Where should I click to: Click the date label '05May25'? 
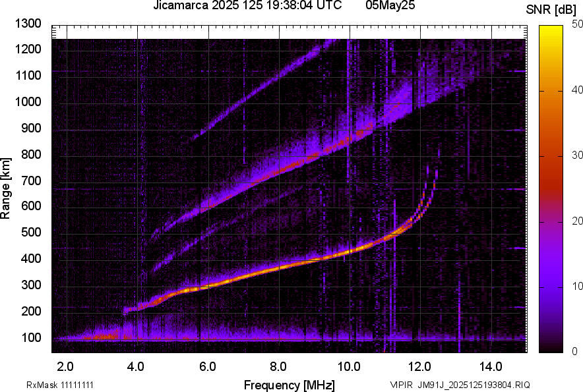[x=390, y=5]
